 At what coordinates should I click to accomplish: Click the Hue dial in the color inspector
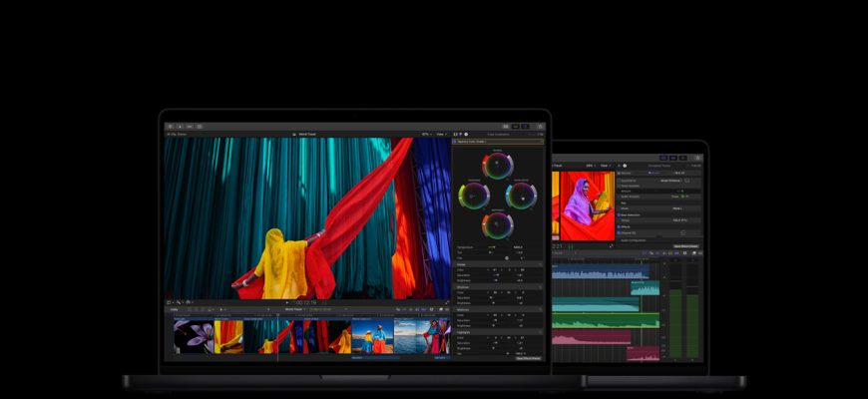(x=506, y=258)
